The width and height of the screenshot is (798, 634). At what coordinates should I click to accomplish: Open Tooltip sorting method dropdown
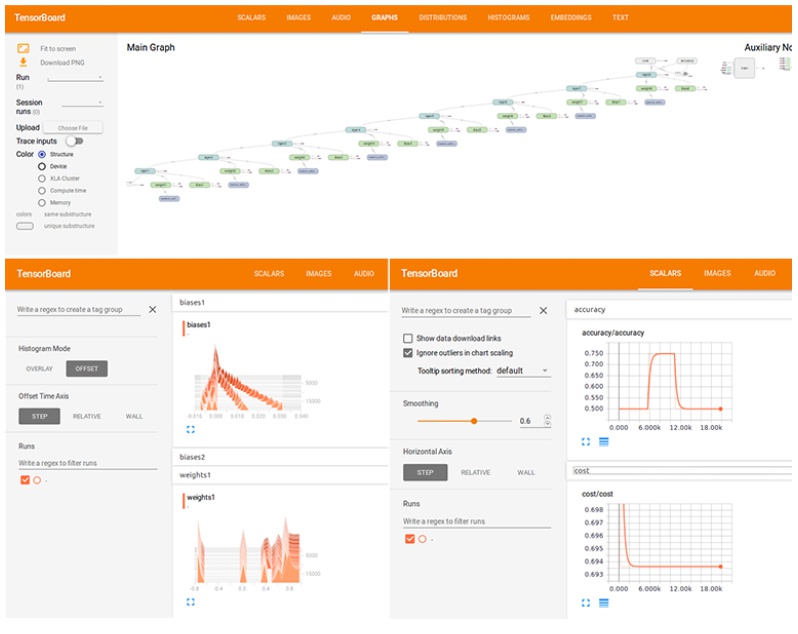coord(523,371)
